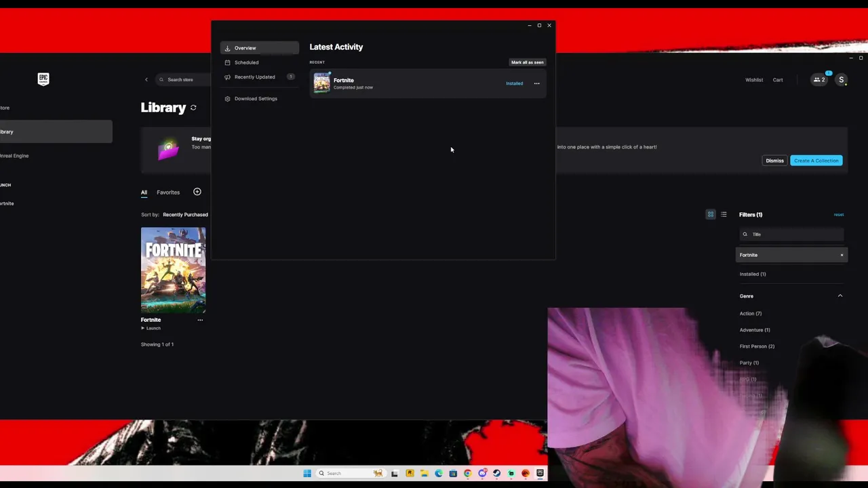Image resolution: width=868 pixels, height=488 pixels.
Task: Open the Overview section in downloads window
Action: click(x=259, y=48)
